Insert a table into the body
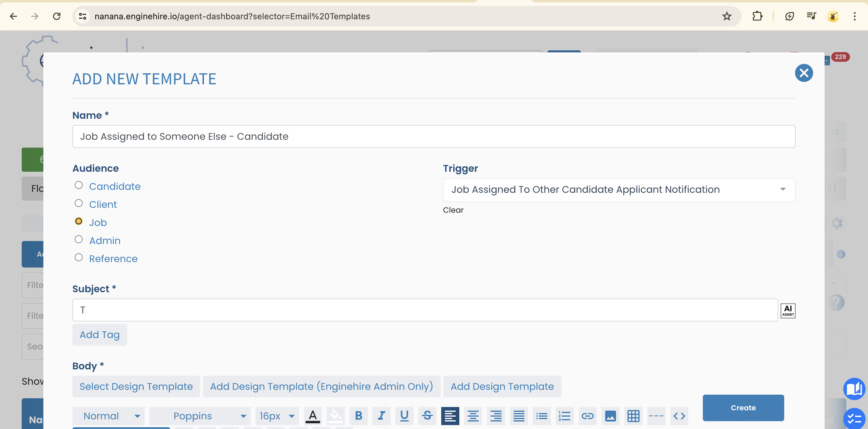Viewport: 868px width, 429px height. coord(634,416)
